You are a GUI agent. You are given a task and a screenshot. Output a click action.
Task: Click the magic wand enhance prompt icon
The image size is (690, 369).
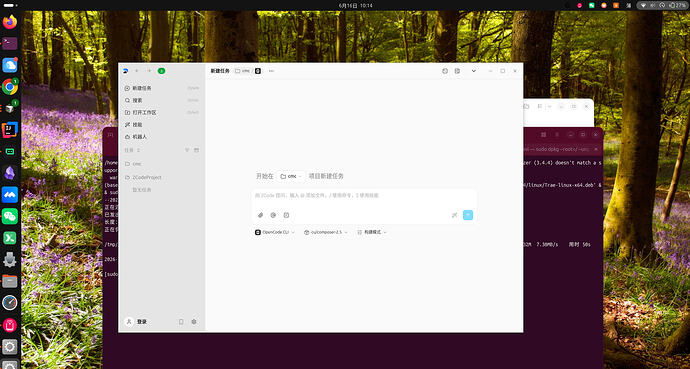point(455,215)
